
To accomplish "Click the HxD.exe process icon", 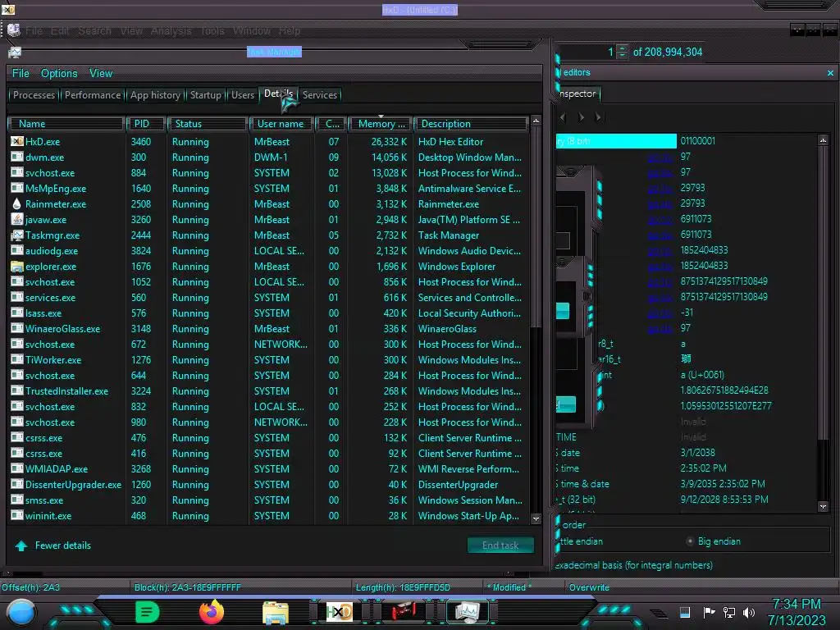I will [17, 141].
